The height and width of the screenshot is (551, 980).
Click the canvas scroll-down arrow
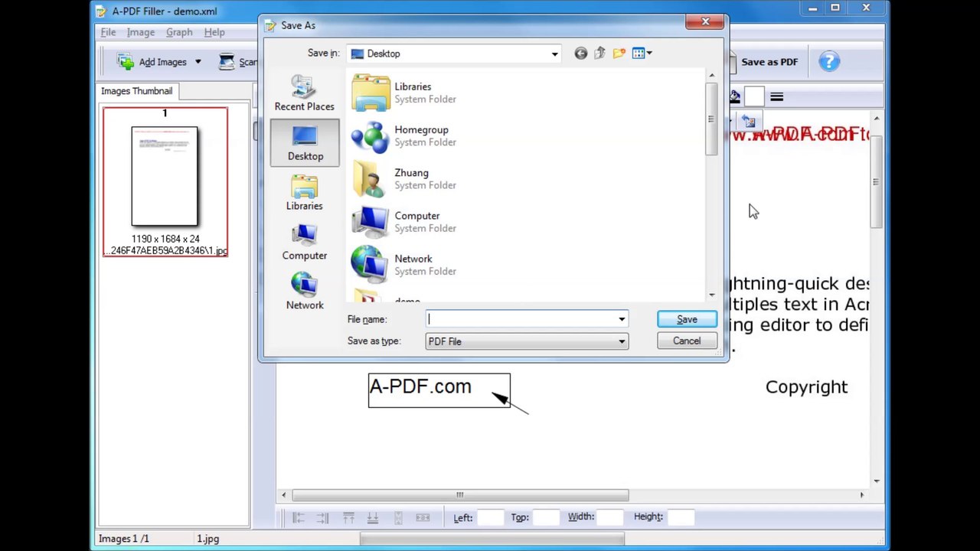coord(877,481)
